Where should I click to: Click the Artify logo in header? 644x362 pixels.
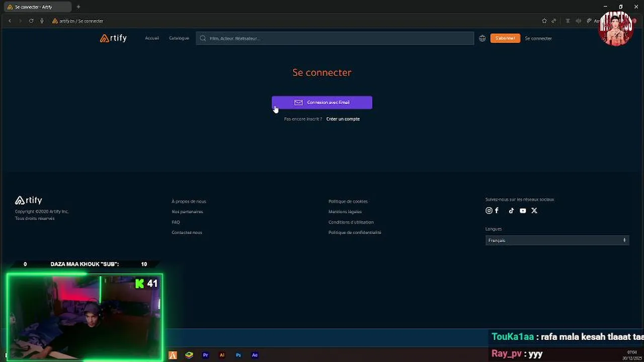[x=113, y=38]
